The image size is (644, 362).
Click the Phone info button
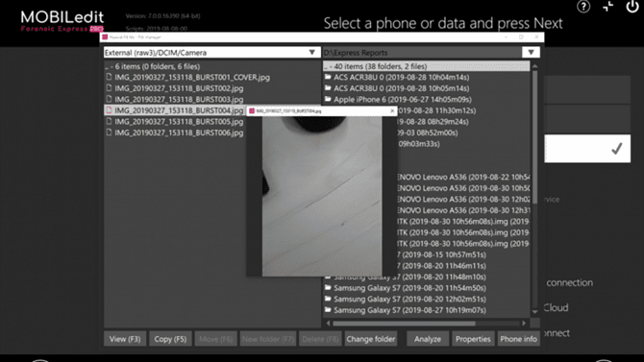pyautogui.click(x=518, y=339)
